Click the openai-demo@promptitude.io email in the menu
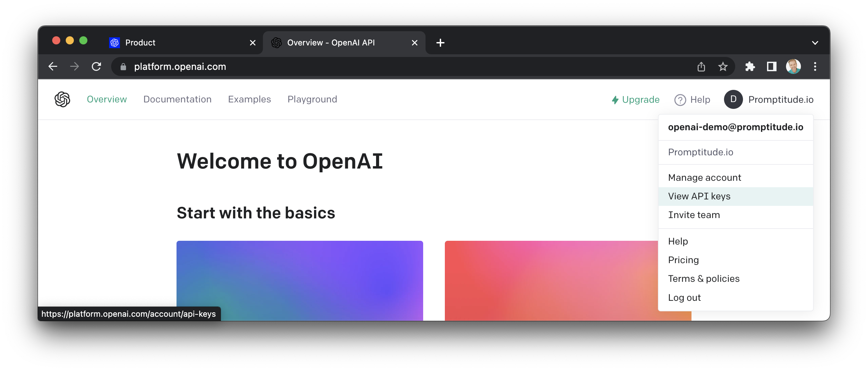 [736, 127]
